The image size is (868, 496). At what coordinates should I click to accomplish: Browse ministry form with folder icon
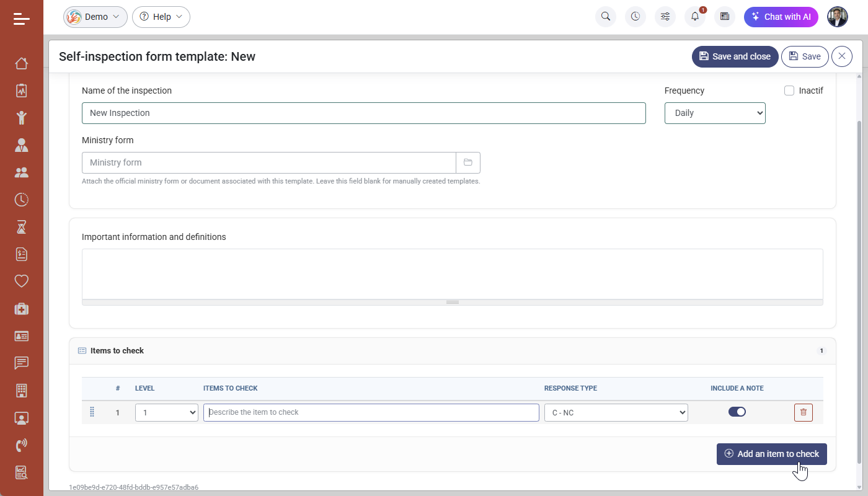click(x=468, y=162)
